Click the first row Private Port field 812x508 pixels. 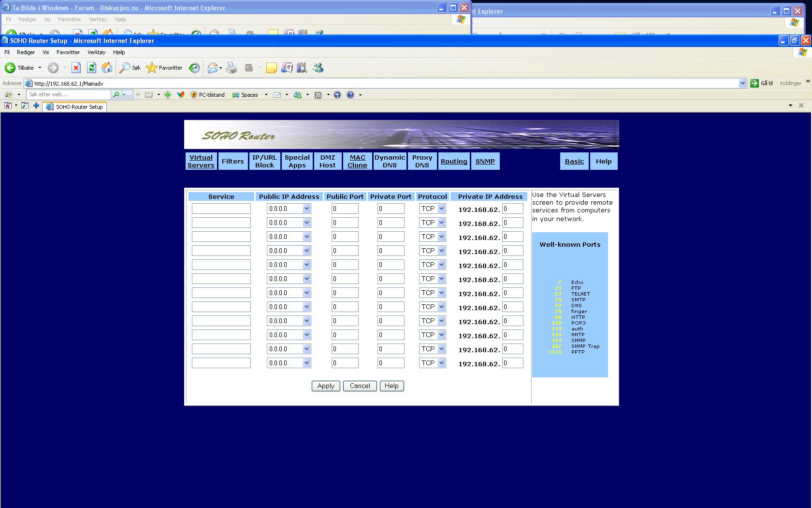(391, 209)
